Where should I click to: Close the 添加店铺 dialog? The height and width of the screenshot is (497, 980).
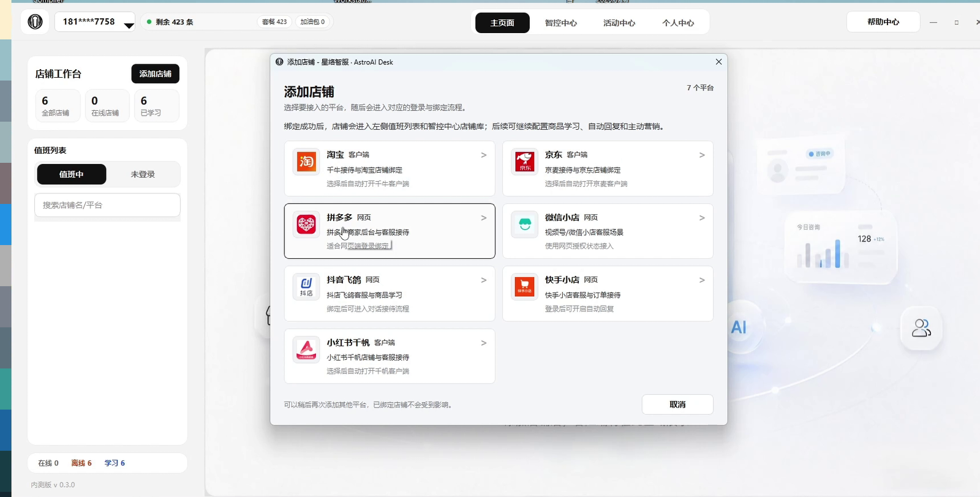(718, 62)
